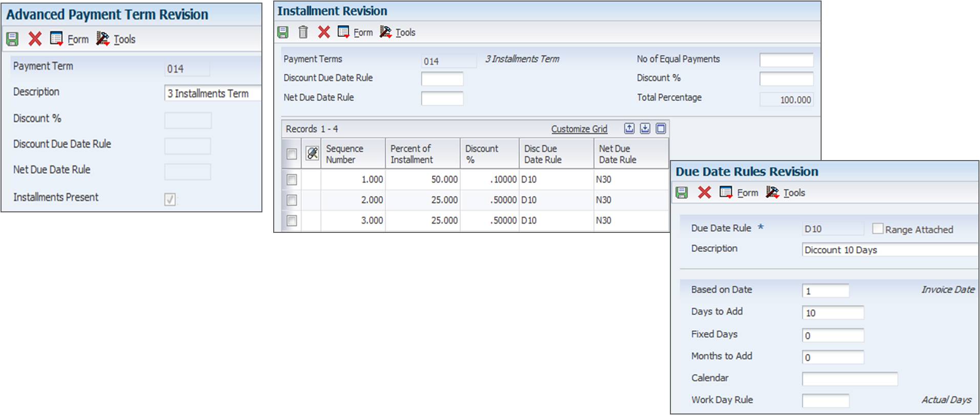Click Discount Due Date Rule field in Installment Revision
Image resolution: width=980 pixels, height=415 pixels.
442,79
